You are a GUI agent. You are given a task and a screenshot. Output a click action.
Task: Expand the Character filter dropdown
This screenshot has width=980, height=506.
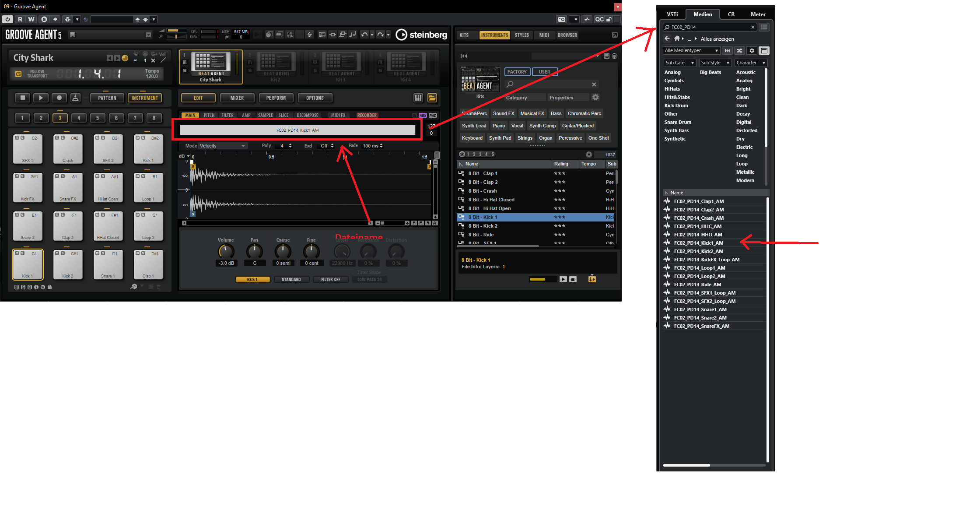pos(751,63)
